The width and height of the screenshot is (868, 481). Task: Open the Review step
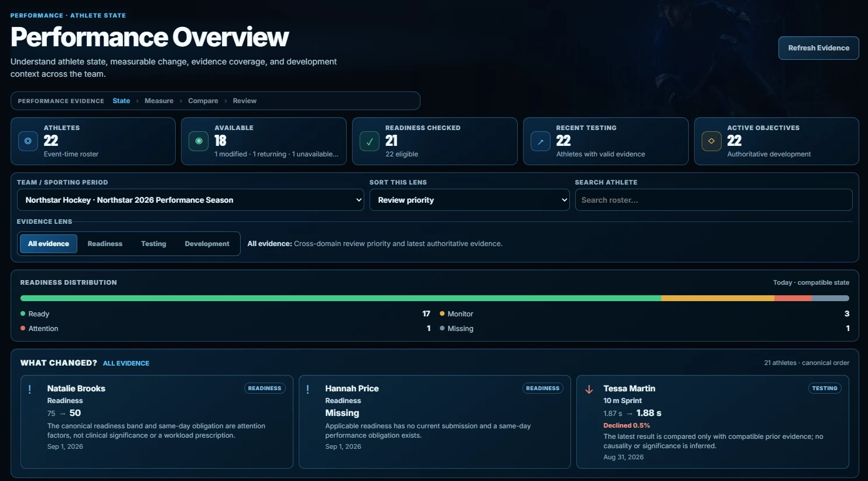click(x=245, y=101)
